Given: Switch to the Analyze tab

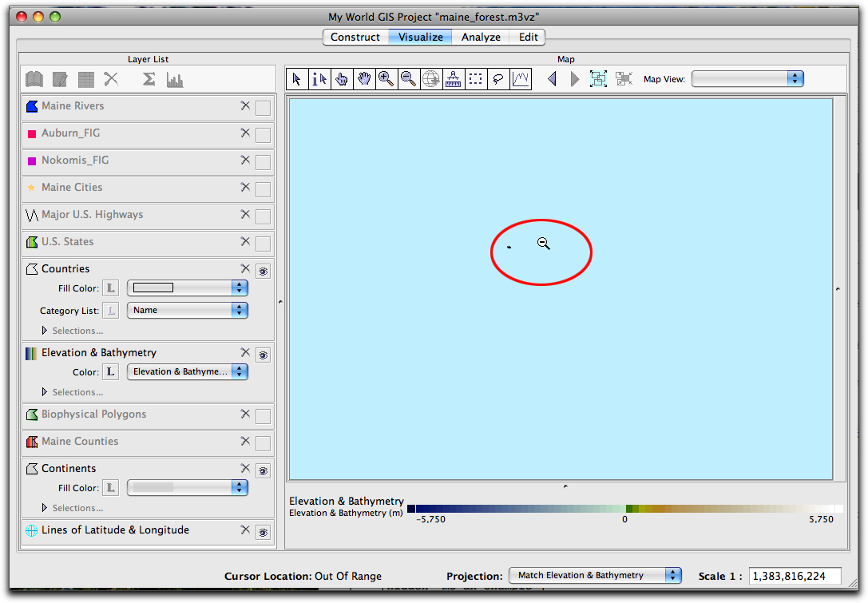Looking at the screenshot, I should pos(481,37).
